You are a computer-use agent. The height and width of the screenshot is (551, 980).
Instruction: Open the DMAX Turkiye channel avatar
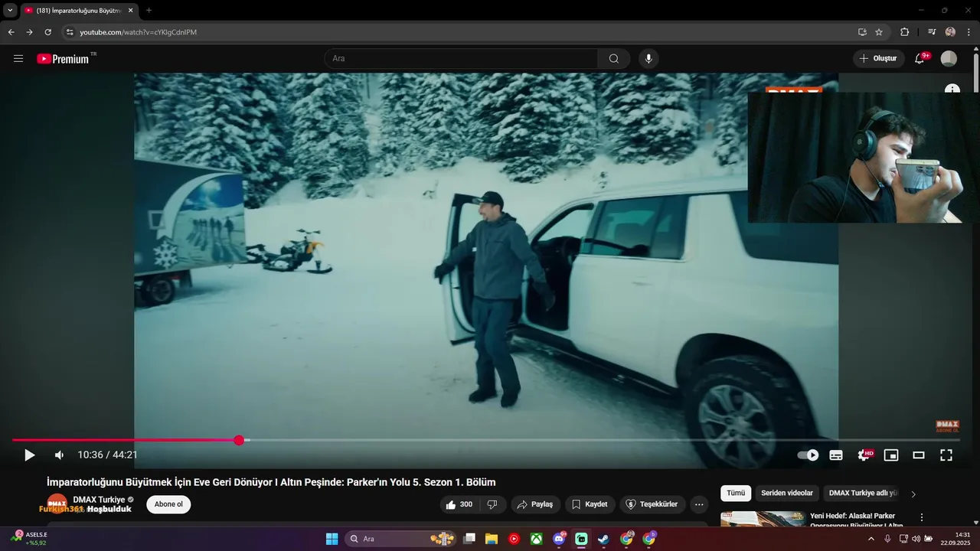pos(57,504)
